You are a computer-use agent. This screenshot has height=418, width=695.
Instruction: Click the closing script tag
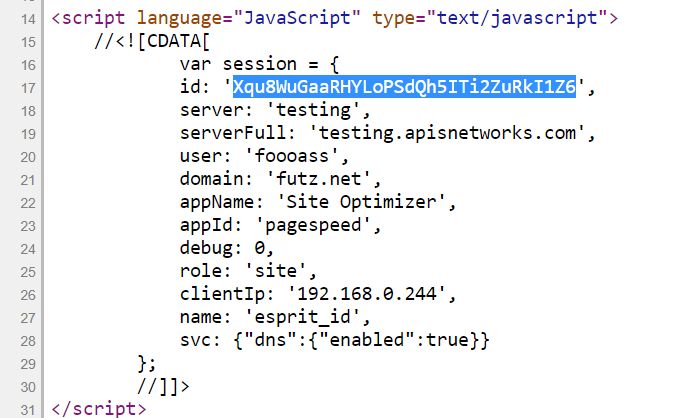[x=96, y=408]
